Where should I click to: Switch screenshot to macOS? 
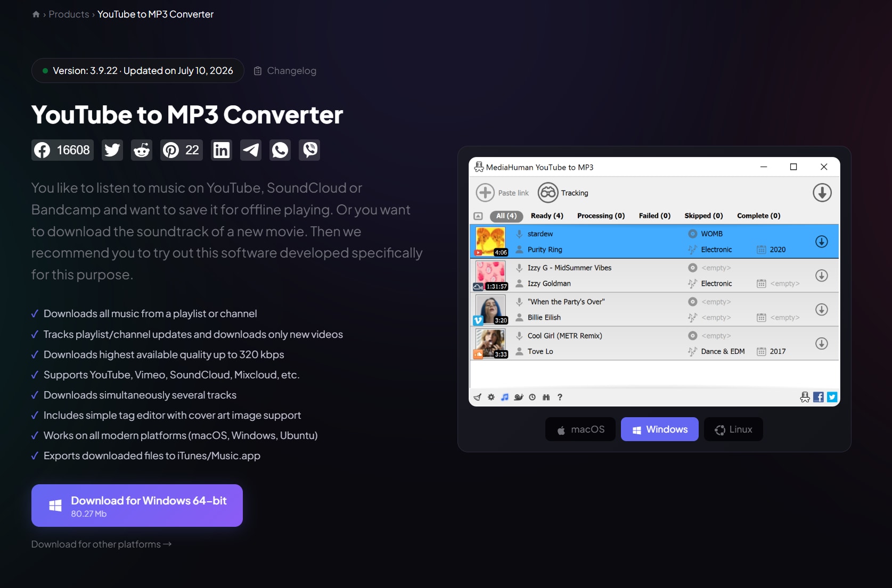click(x=580, y=429)
